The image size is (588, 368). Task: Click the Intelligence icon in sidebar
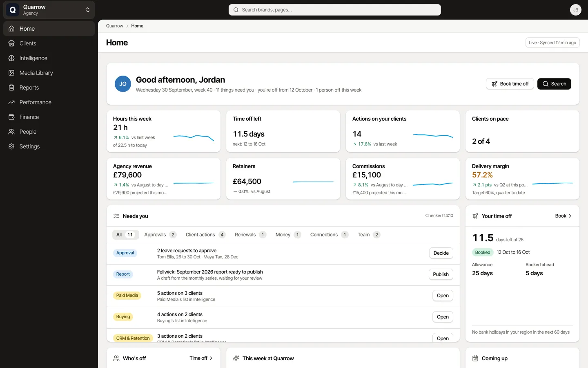11,58
